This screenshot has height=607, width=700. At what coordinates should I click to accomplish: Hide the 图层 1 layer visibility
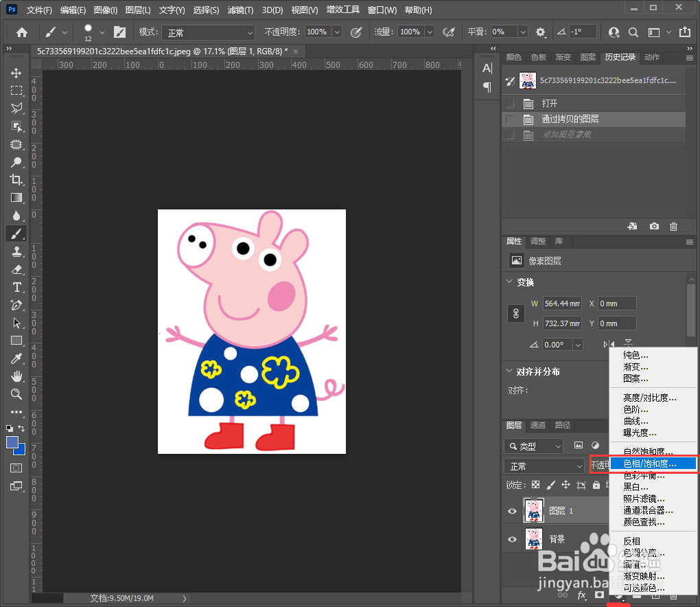click(512, 512)
